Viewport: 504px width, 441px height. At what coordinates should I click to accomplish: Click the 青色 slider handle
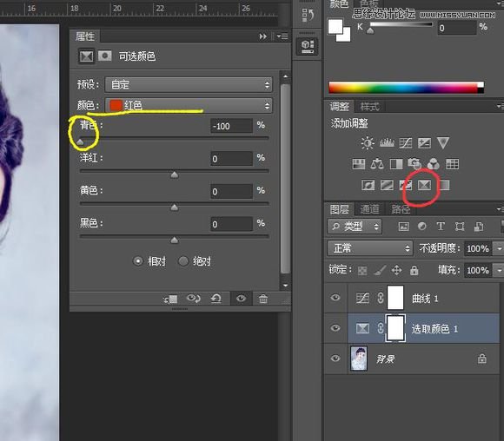pos(80,142)
